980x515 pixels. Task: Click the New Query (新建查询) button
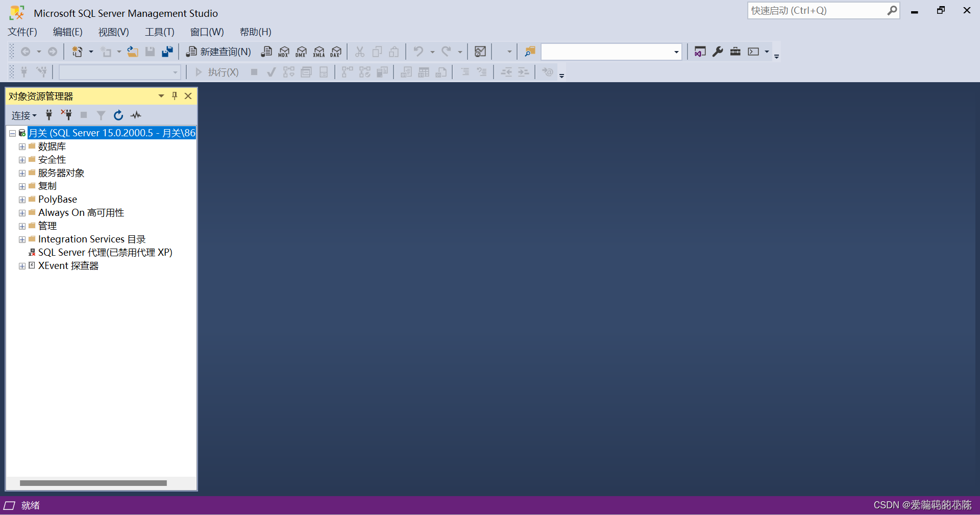click(x=218, y=52)
